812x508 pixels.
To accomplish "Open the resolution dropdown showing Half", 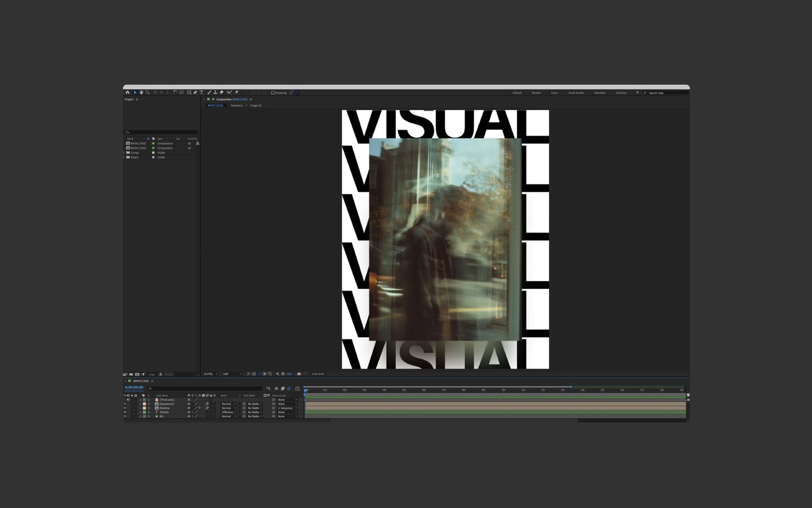I will coord(232,374).
